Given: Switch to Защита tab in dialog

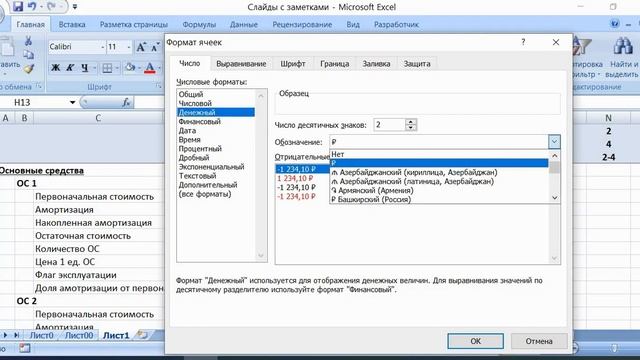Looking at the screenshot, I should coord(417,64).
